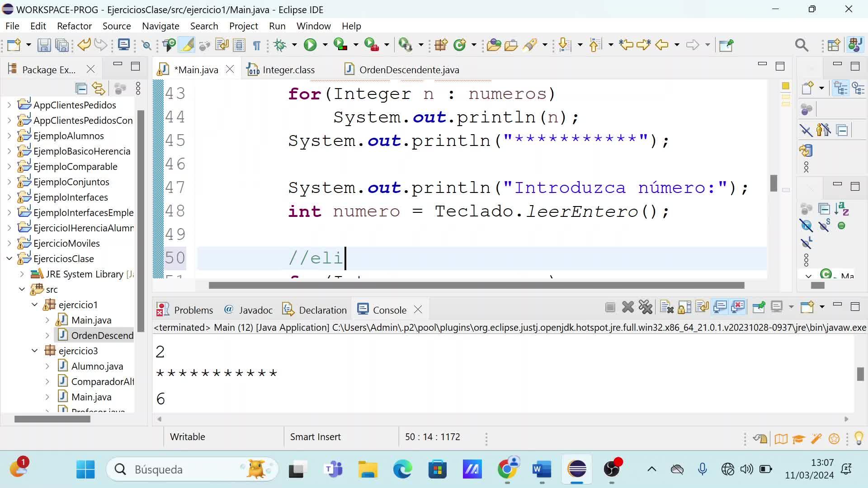868x488 pixels.
Task: Click Collapse All in Package Explorer
Action: tap(81, 89)
